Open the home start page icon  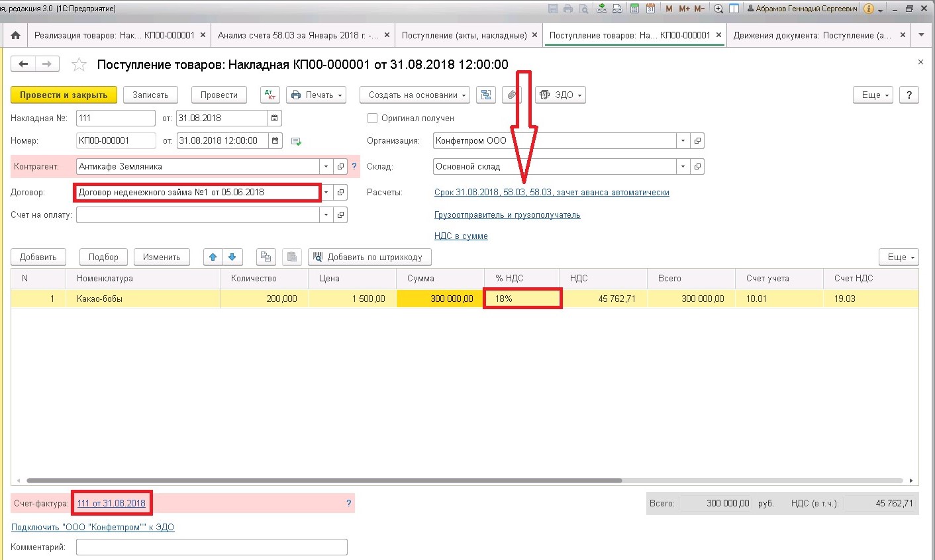coord(15,35)
